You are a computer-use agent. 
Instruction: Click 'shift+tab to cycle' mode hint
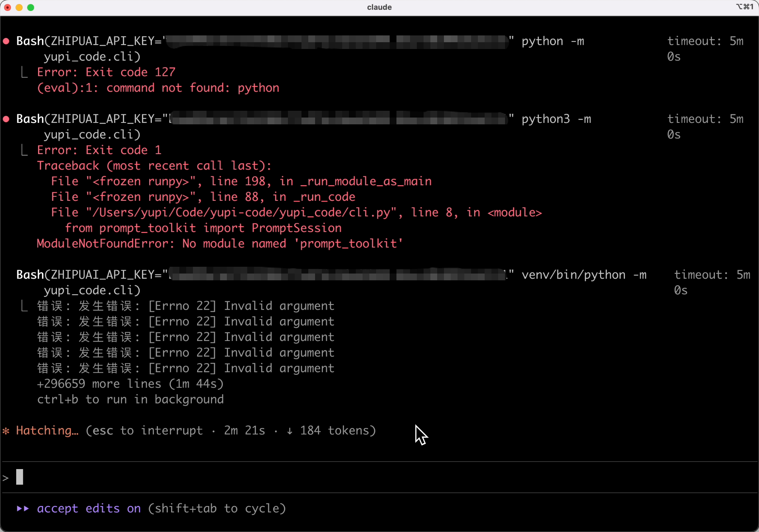tap(217, 509)
